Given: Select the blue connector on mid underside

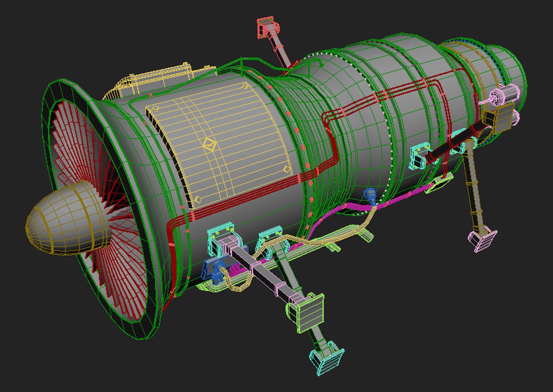Looking at the screenshot, I should [371, 196].
